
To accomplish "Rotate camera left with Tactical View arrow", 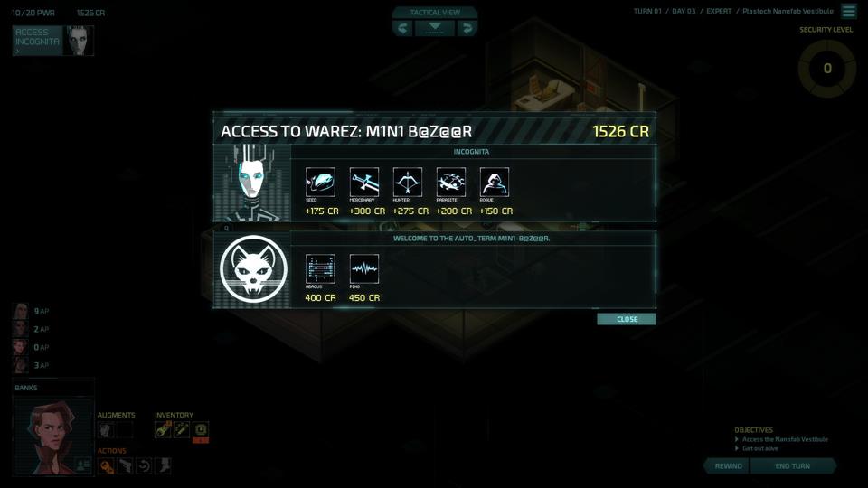I will coord(402,28).
